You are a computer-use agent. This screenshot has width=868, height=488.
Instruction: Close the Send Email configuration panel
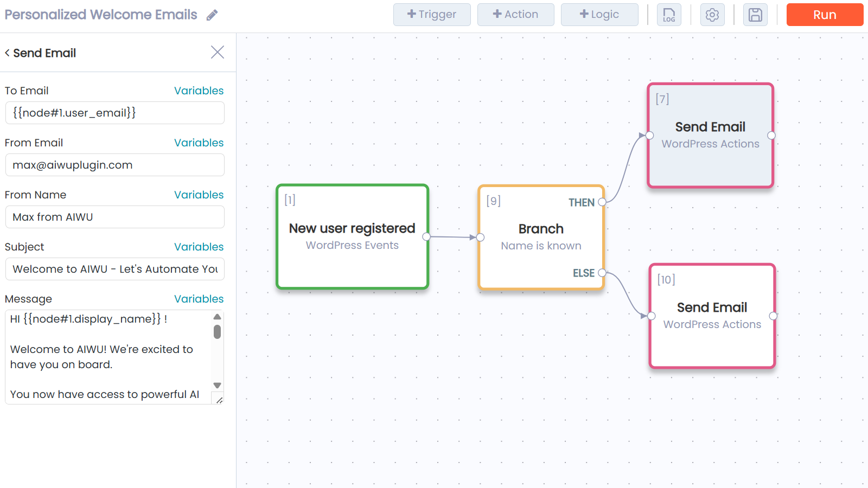(218, 52)
